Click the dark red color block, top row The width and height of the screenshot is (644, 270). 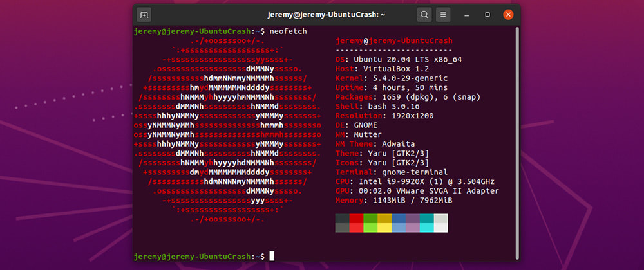coord(357,219)
